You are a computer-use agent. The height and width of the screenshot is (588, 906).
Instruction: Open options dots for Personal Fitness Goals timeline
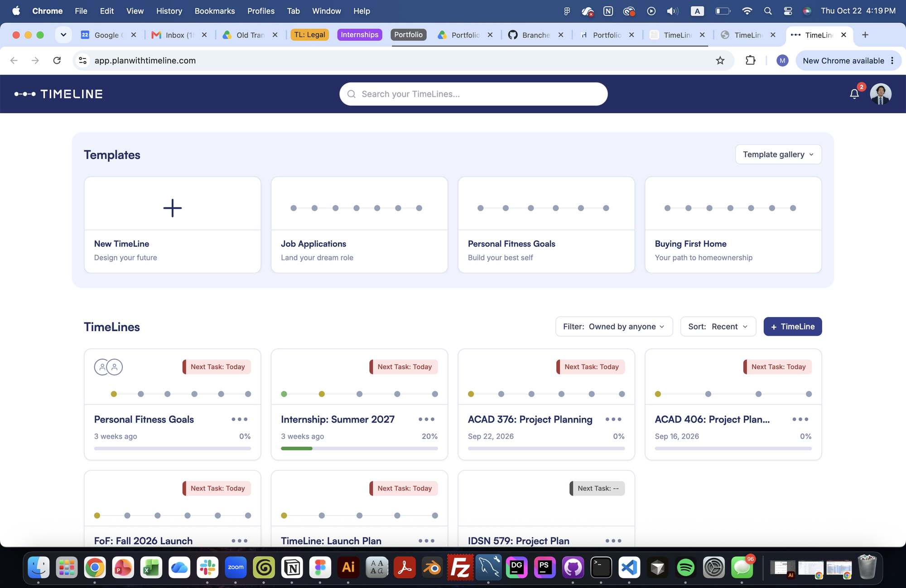point(240,419)
